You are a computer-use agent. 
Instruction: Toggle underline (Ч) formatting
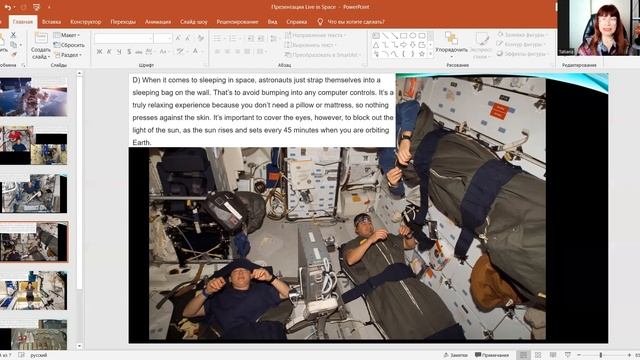(119, 52)
